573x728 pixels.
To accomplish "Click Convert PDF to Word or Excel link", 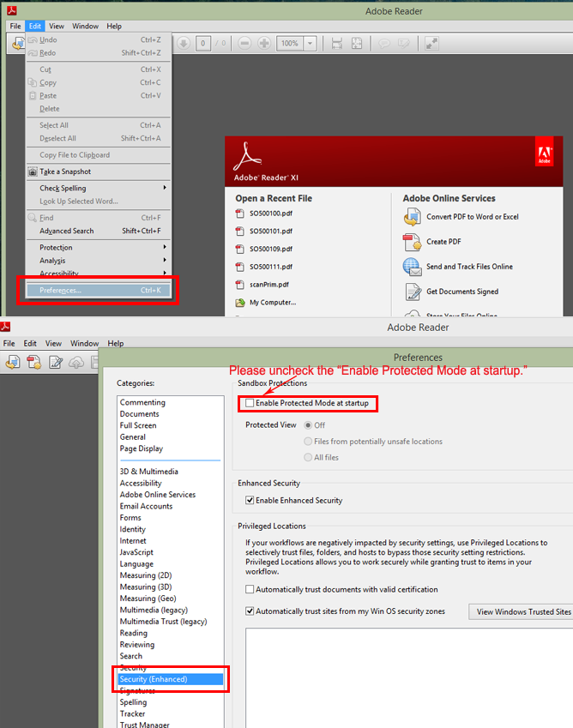I will click(x=473, y=217).
